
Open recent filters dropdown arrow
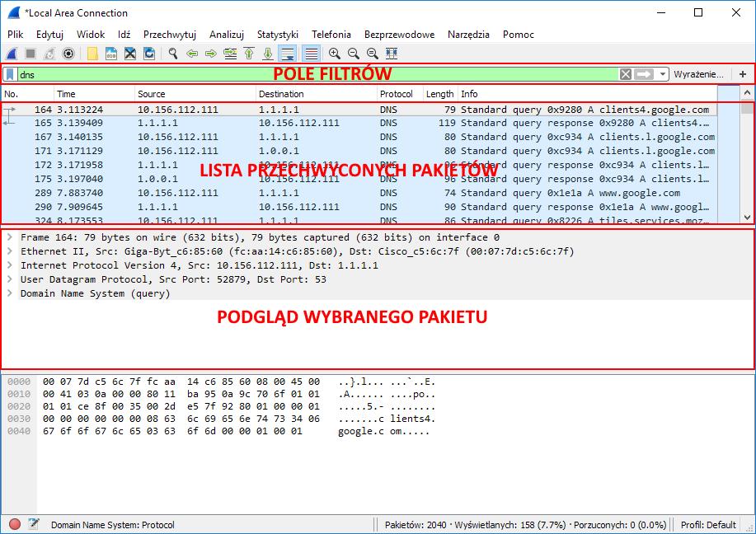[x=663, y=74]
